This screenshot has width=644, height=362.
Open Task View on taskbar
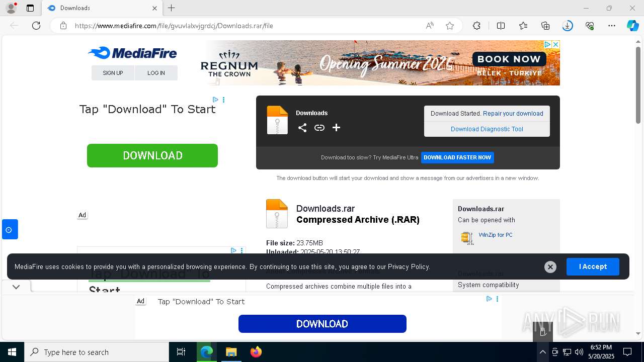coord(181,352)
